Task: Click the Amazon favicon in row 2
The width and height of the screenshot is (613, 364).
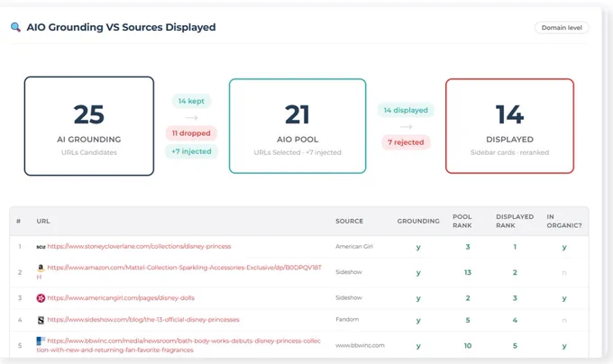Action: pyautogui.click(x=41, y=268)
